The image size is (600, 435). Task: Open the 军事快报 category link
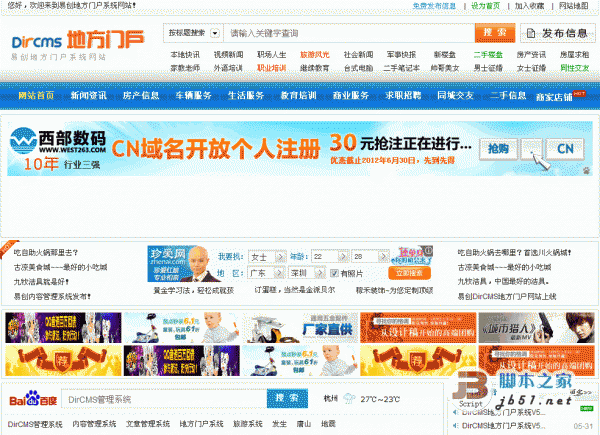click(x=401, y=55)
